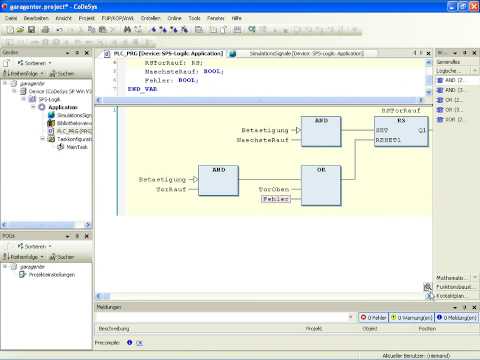Click declaration pane horizontal scrollbar

(x=260, y=100)
